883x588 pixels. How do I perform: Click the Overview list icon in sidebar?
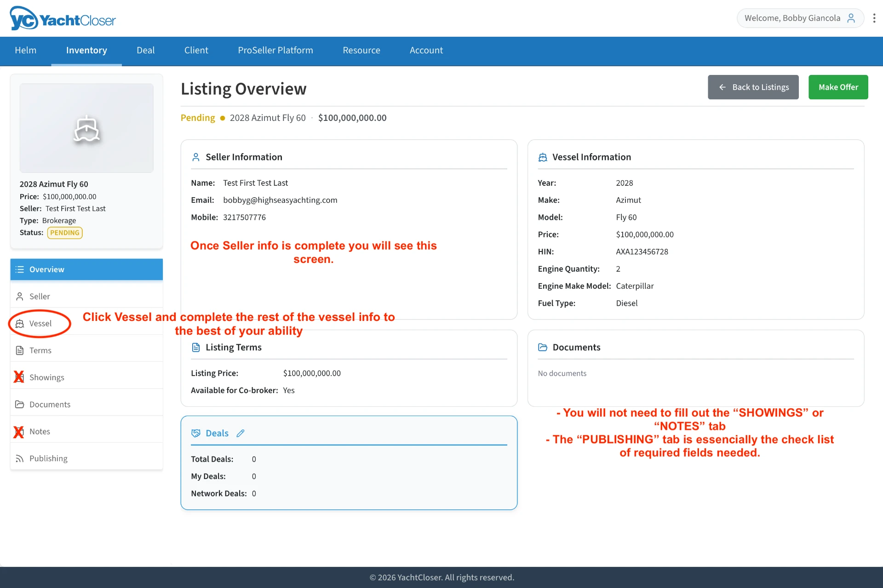point(20,269)
